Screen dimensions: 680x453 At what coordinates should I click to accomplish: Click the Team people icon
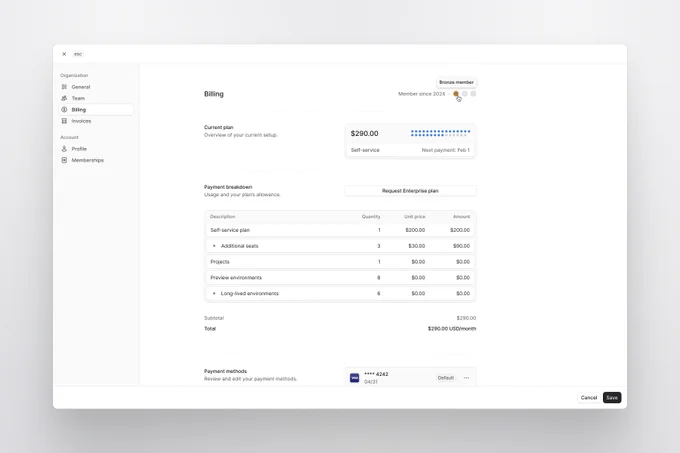[64, 98]
